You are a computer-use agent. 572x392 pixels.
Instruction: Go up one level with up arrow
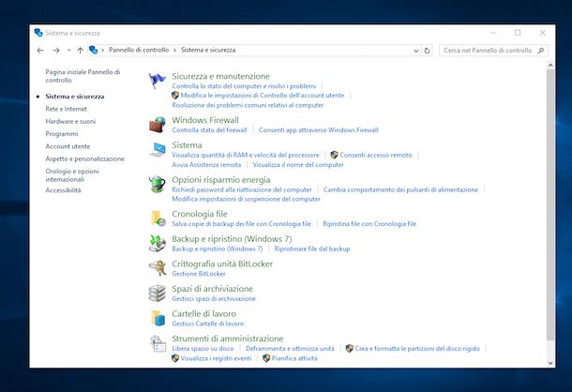[x=80, y=50]
